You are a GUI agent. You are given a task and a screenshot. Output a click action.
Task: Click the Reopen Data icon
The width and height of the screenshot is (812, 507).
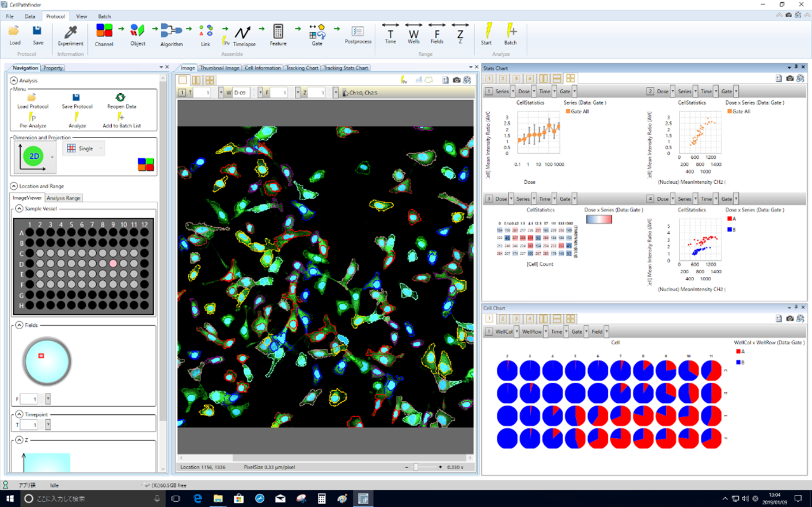tap(121, 98)
